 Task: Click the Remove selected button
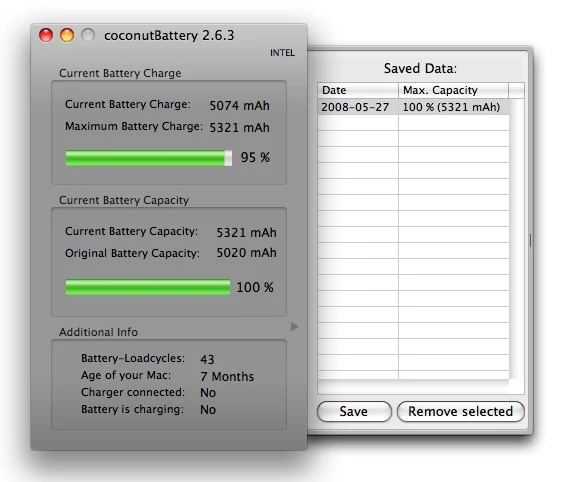point(461,411)
